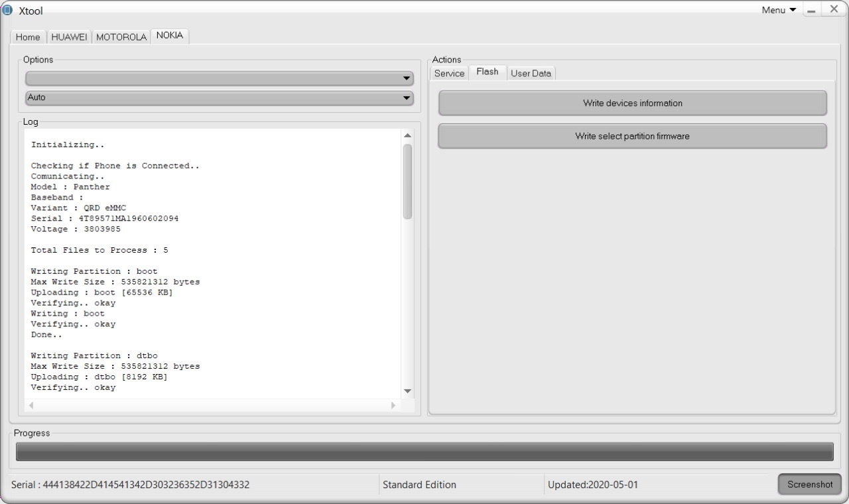Click "Total Files to Process : 5" line
The height and width of the screenshot is (504, 849).
[99, 250]
